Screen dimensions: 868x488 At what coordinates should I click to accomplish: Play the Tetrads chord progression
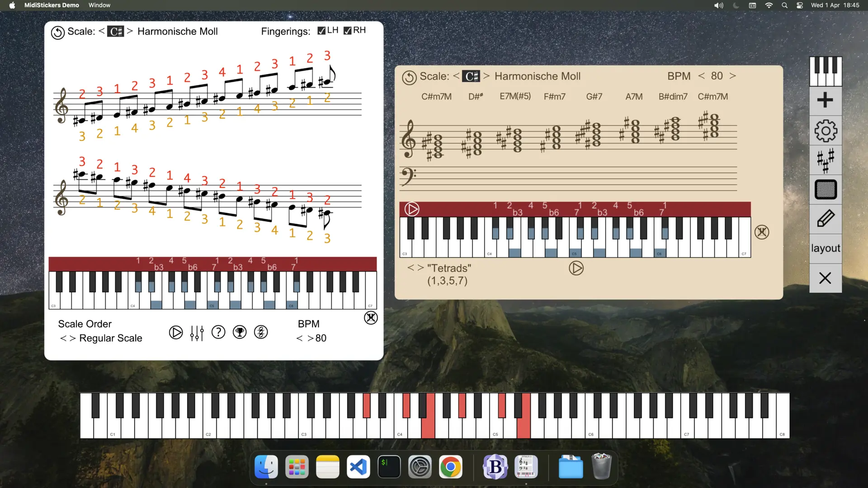point(576,268)
